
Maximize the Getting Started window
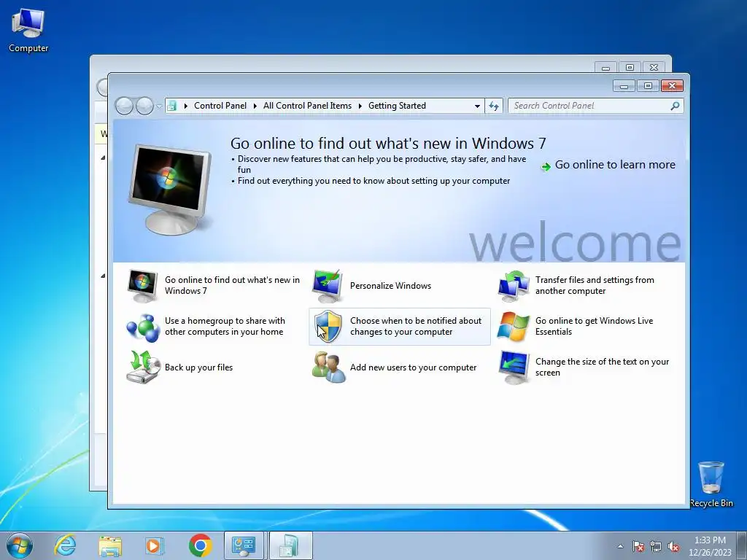648,86
